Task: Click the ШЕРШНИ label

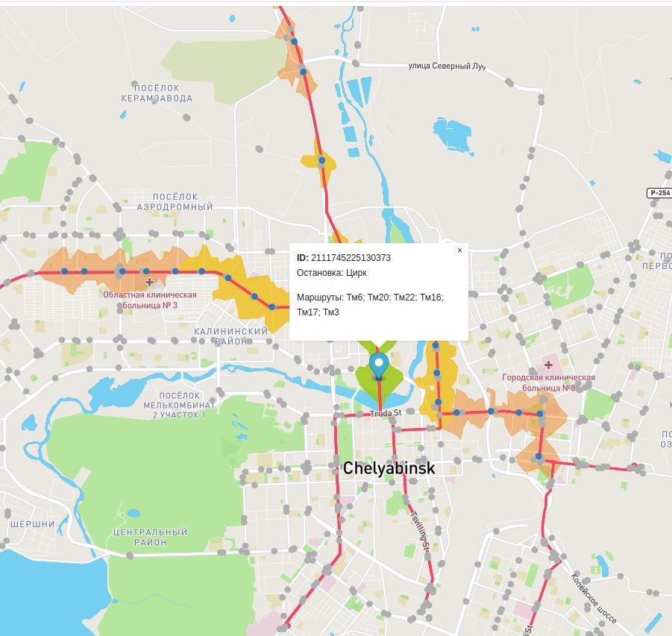Action: pyautogui.click(x=33, y=524)
